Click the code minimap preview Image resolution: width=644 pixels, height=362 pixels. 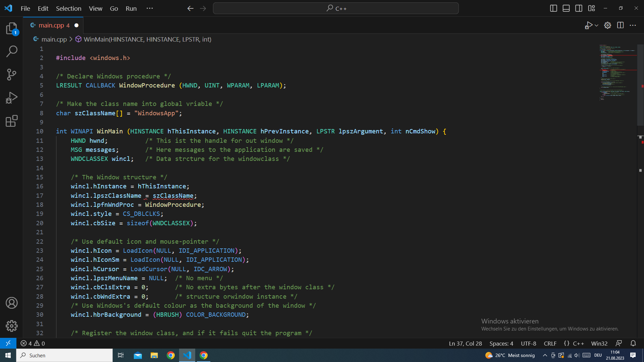(618, 72)
